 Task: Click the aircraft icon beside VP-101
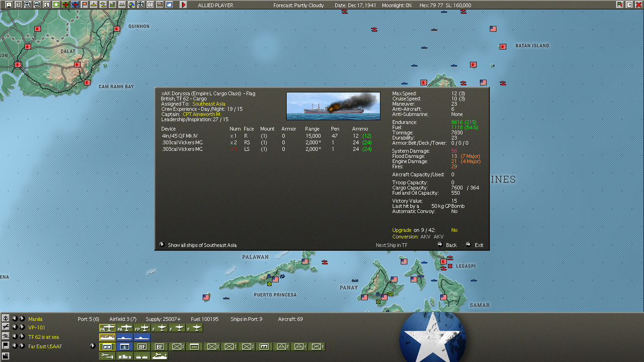point(6,327)
